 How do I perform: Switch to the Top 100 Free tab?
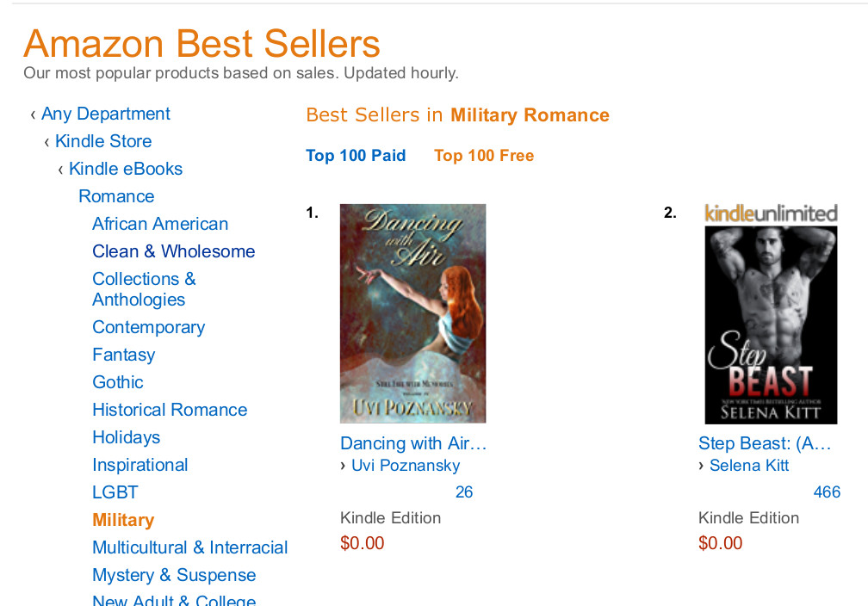pos(484,156)
